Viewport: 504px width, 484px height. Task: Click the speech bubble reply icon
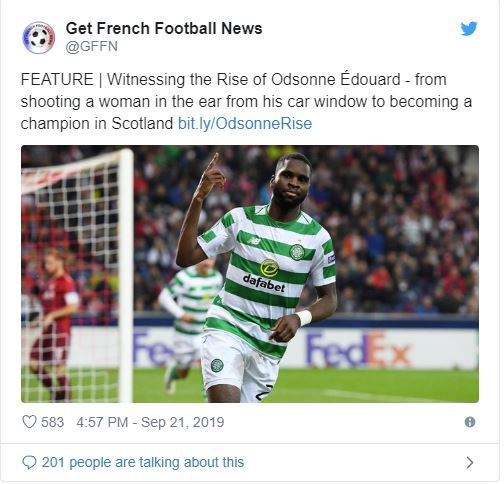pos(29,462)
